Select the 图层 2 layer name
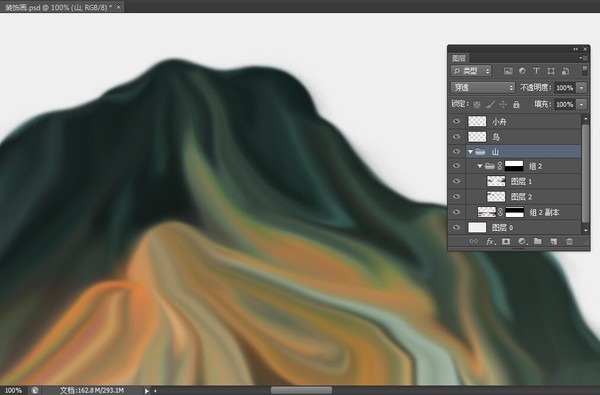The height and width of the screenshot is (395, 600). pos(521,197)
